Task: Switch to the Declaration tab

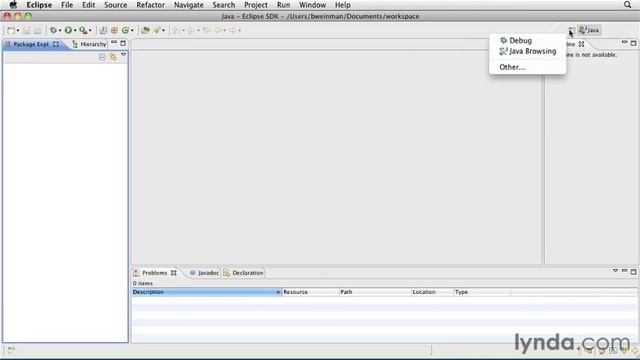Action: coord(243,273)
